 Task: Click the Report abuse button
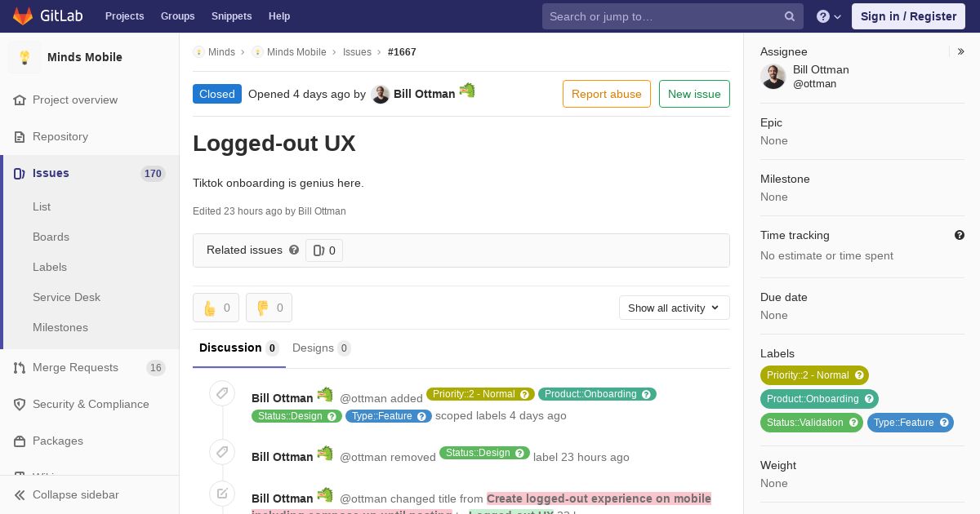coord(607,94)
